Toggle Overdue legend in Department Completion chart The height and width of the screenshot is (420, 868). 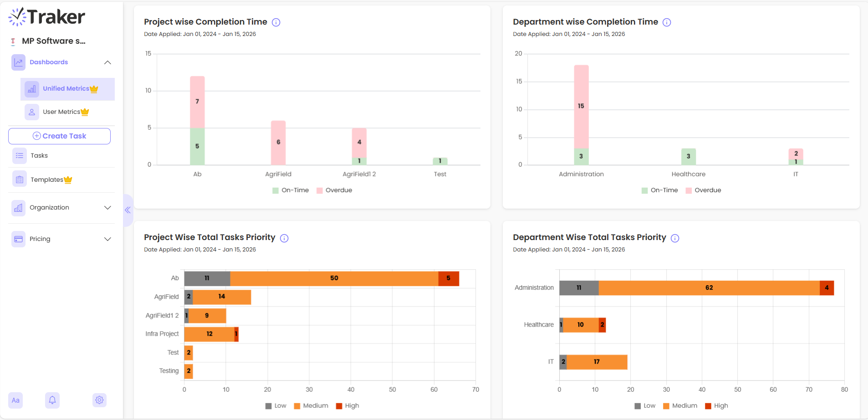point(703,190)
